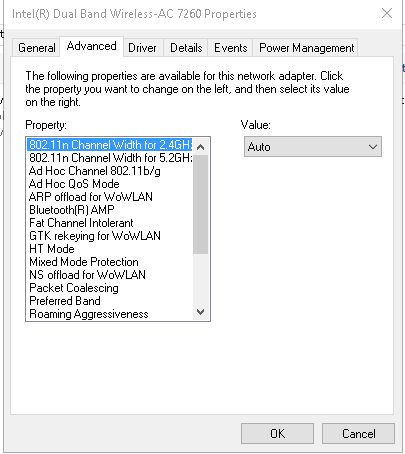Open the Driver tab
Viewport: 405px width, 454px height.
pyautogui.click(x=143, y=48)
